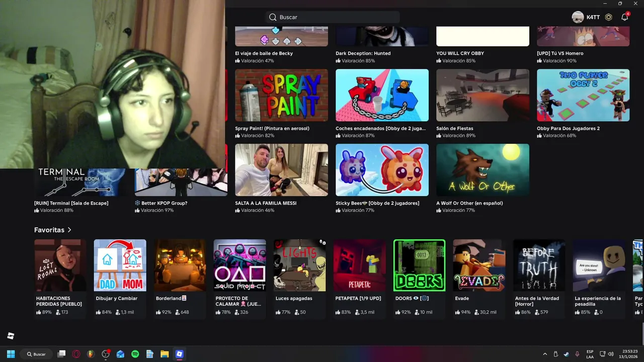Image resolution: width=644 pixels, height=362 pixels.
Task: Open HABITACIONES PERDIDAS favorite tile
Action: (x=60, y=278)
